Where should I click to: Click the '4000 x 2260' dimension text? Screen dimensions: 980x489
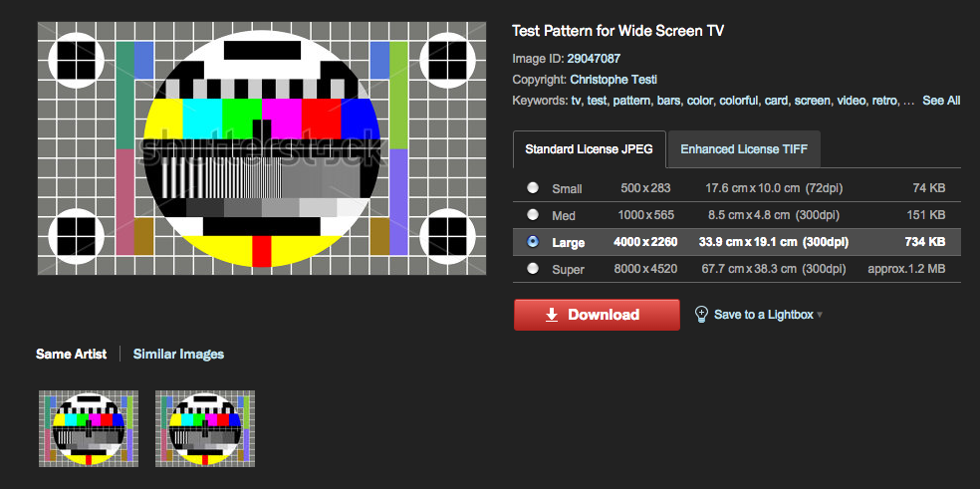tap(645, 242)
